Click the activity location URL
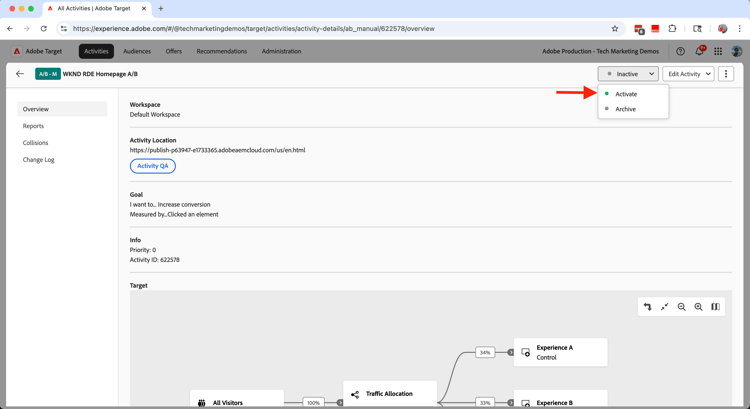Image resolution: width=750 pixels, height=409 pixels. click(x=217, y=150)
